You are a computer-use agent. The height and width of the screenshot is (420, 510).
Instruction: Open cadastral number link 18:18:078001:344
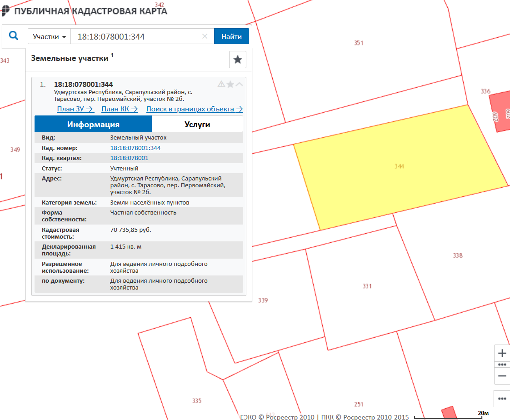[135, 148]
